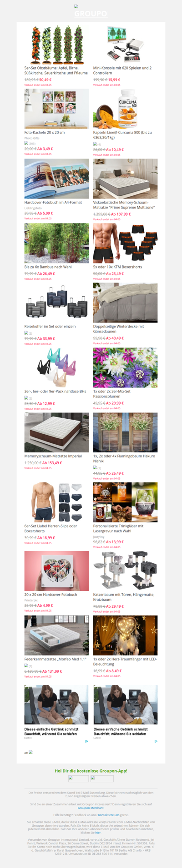
Task: Click the AdChoices icon on left ad
Action: (x=86, y=741)
